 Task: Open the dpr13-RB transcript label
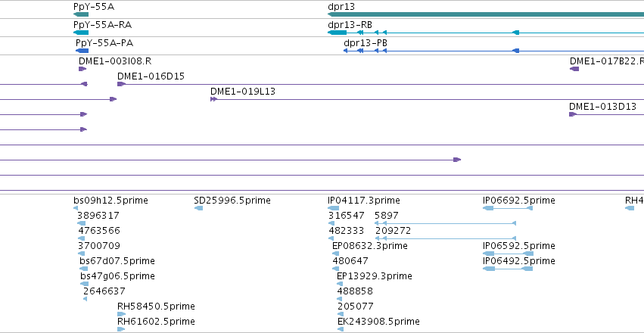pyautogui.click(x=350, y=25)
